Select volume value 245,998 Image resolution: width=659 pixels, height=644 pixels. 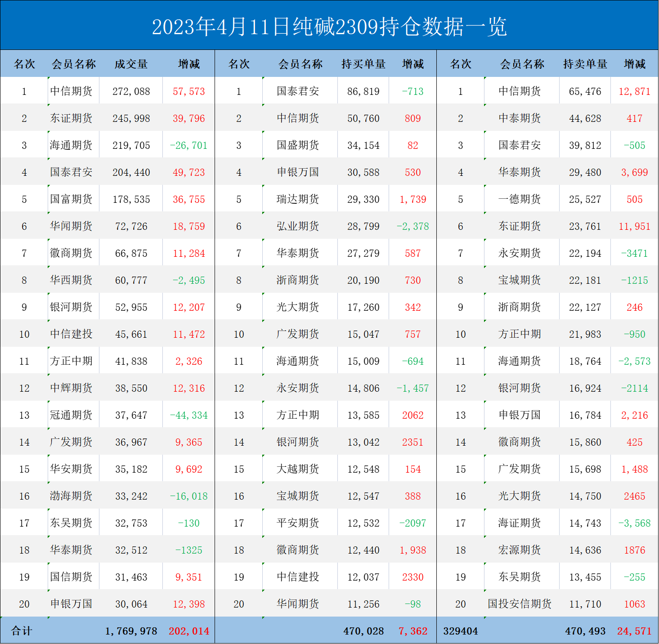coord(131,118)
